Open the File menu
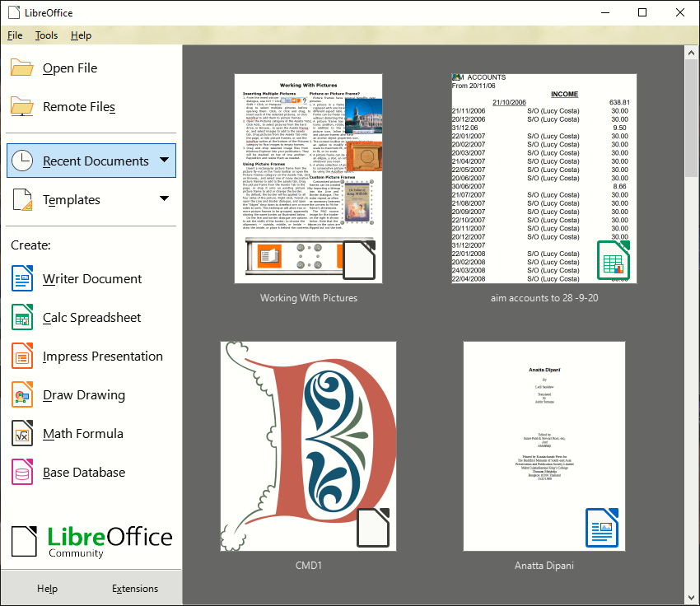Screen dimensions: 700x606 (15, 35)
